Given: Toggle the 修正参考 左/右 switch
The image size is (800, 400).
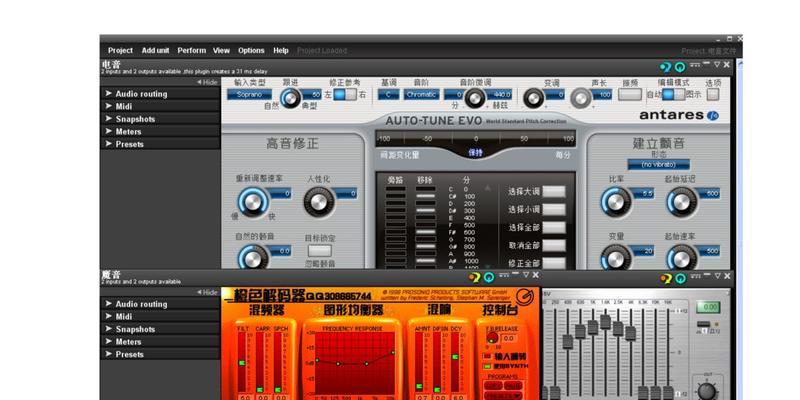Looking at the screenshot, I should pyautogui.click(x=345, y=94).
